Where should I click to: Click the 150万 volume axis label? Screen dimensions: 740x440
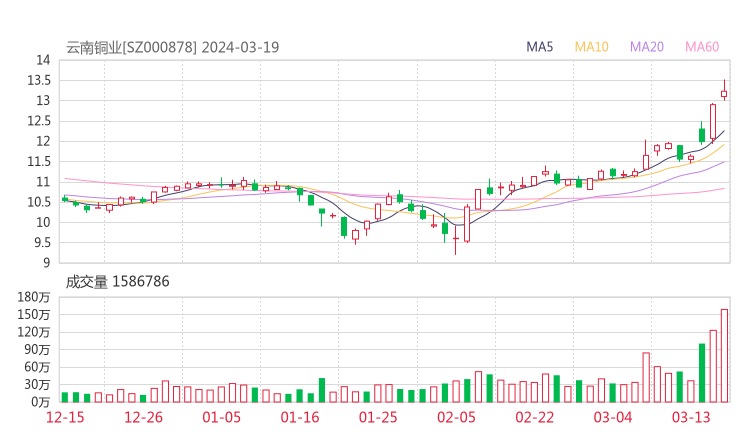pyautogui.click(x=34, y=314)
